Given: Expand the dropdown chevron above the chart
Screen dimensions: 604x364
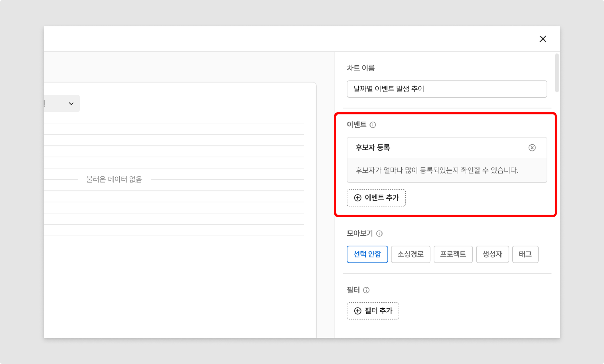Looking at the screenshot, I should 71,104.
